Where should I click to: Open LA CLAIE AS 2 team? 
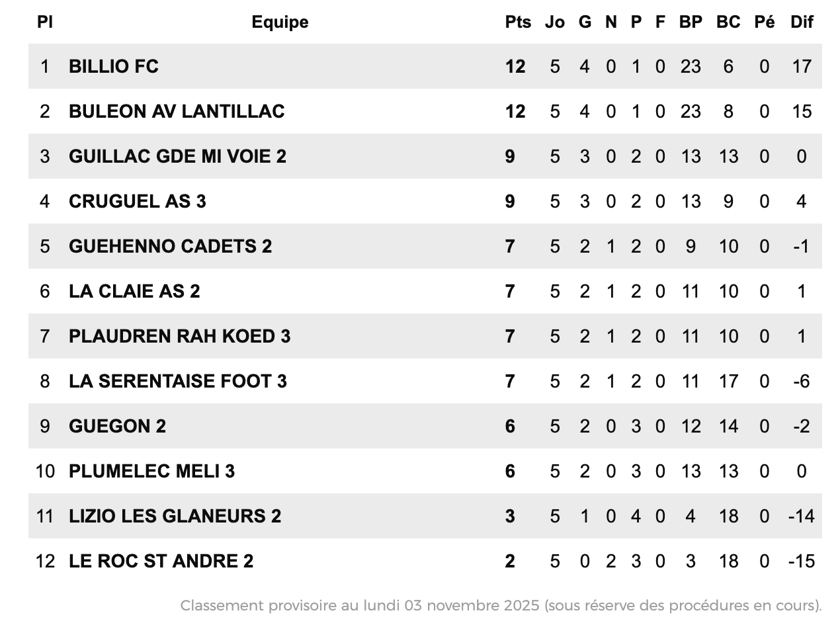134,291
